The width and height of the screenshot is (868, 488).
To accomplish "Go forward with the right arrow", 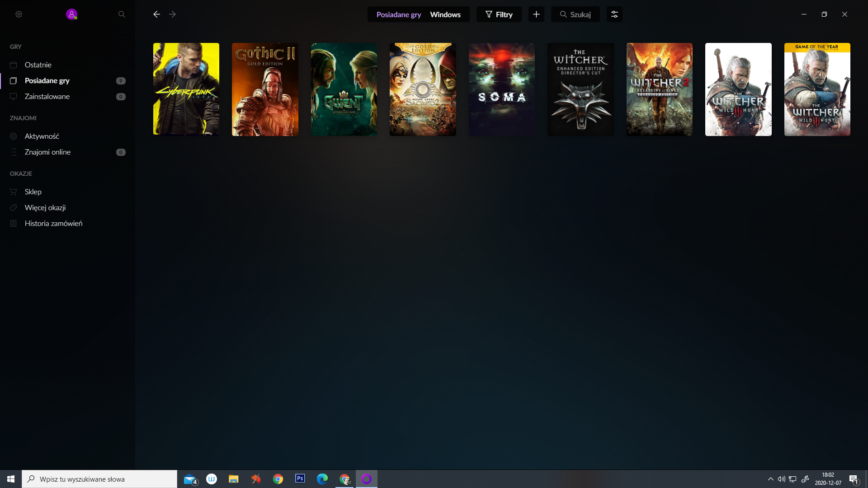I will (172, 14).
